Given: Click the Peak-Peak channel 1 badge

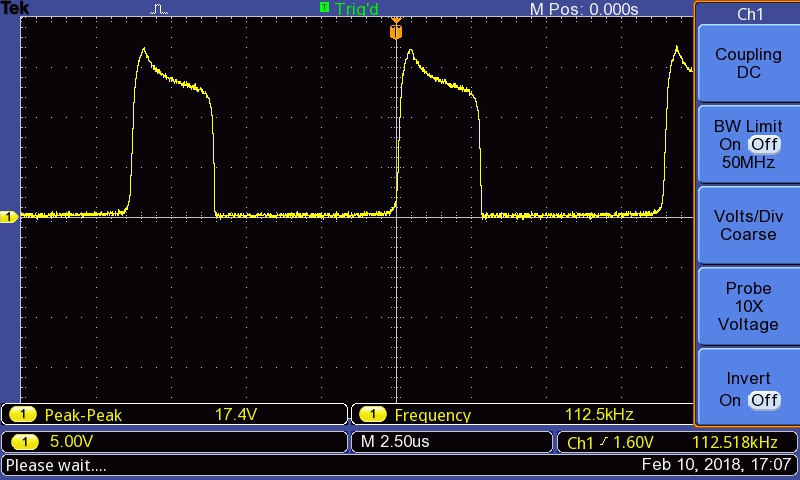Looking at the screenshot, I should (x=22, y=415).
